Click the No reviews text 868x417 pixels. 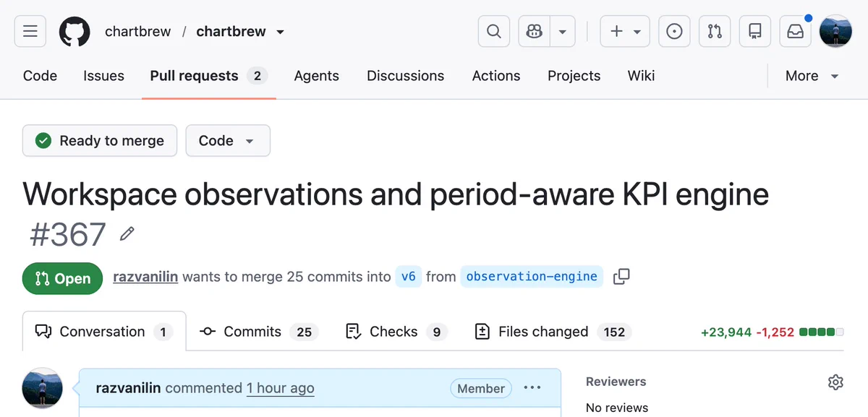tap(617, 408)
